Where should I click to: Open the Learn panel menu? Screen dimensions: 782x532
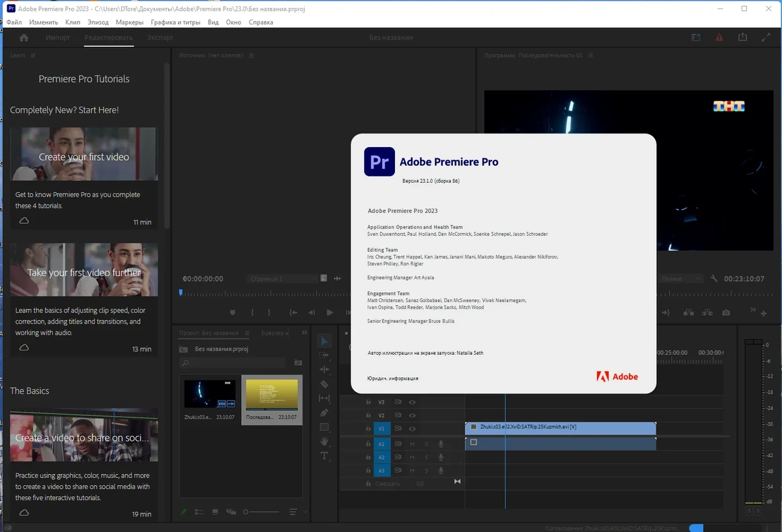[33, 55]
